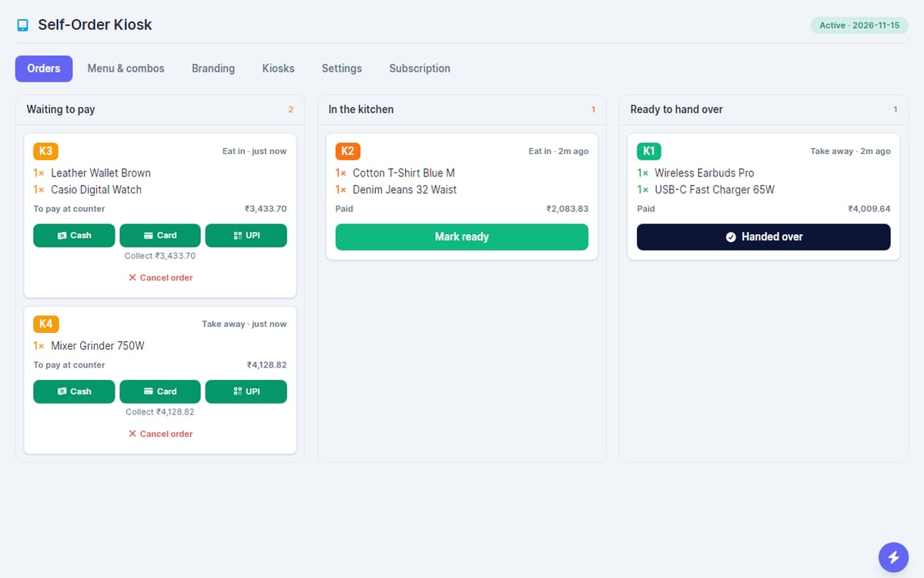
Task: Click the ₹2,083.83 total on order K2
Action: coord(567,209)
